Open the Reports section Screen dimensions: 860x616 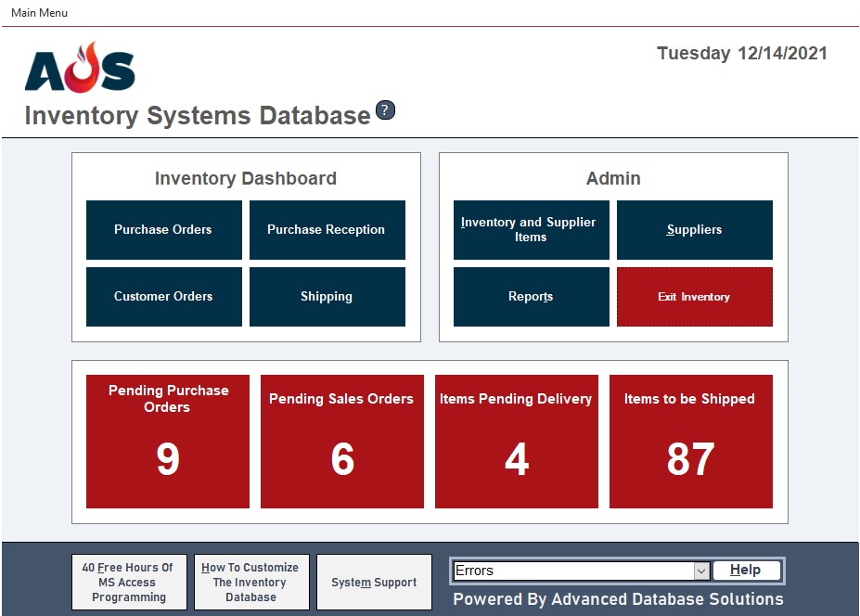coord(531,297)
